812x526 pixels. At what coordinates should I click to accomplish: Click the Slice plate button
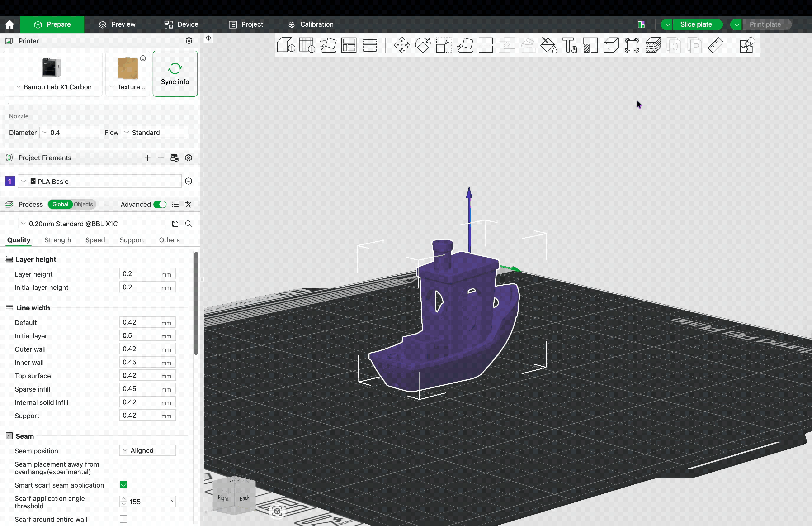click(696, 24)
